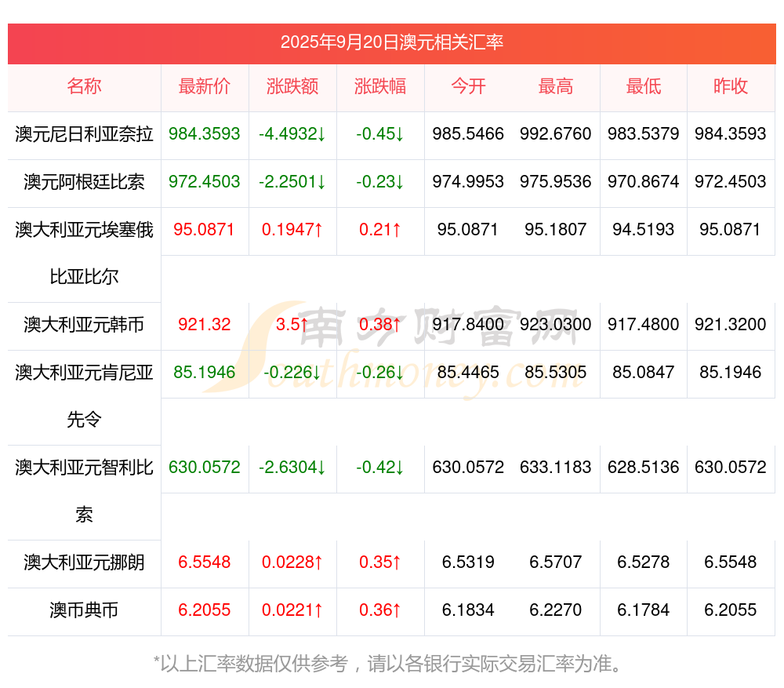This screenshot has width=784, height=688.
Task: Click latest price 972.4503 in green
Action: click(205, 182)
